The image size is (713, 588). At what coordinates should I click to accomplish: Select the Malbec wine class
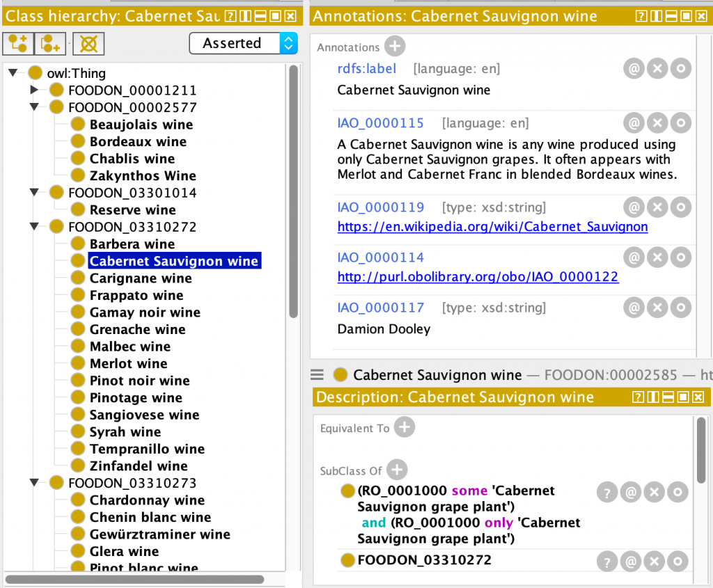pyautogui.click(x=130, y=347)
